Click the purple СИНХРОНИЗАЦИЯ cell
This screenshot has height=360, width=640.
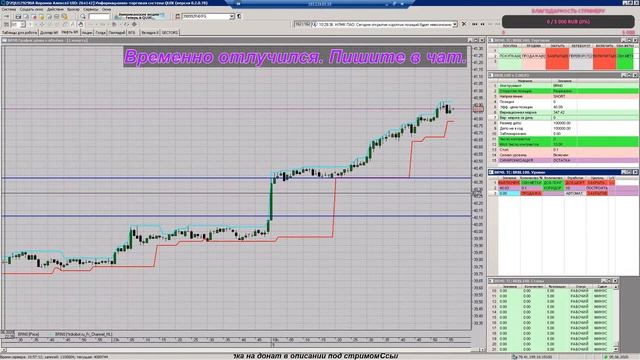(x=525, y=160)
